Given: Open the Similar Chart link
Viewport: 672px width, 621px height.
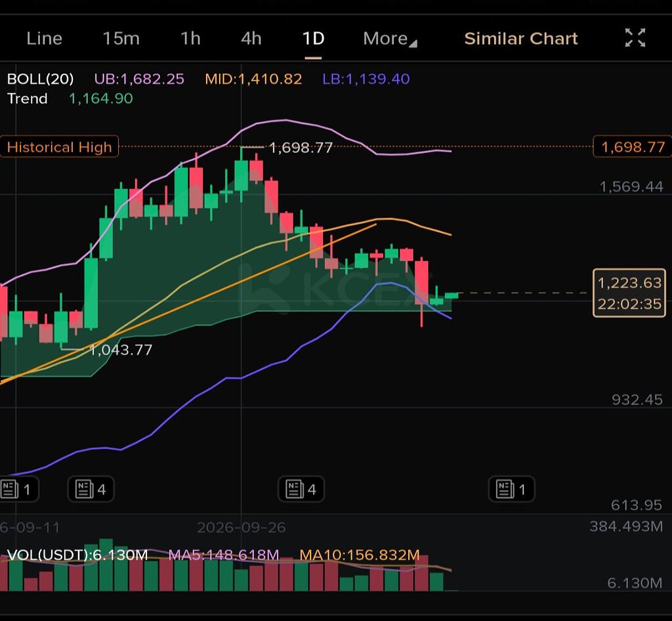Looking at the screenshot, I should click(521, 39).
